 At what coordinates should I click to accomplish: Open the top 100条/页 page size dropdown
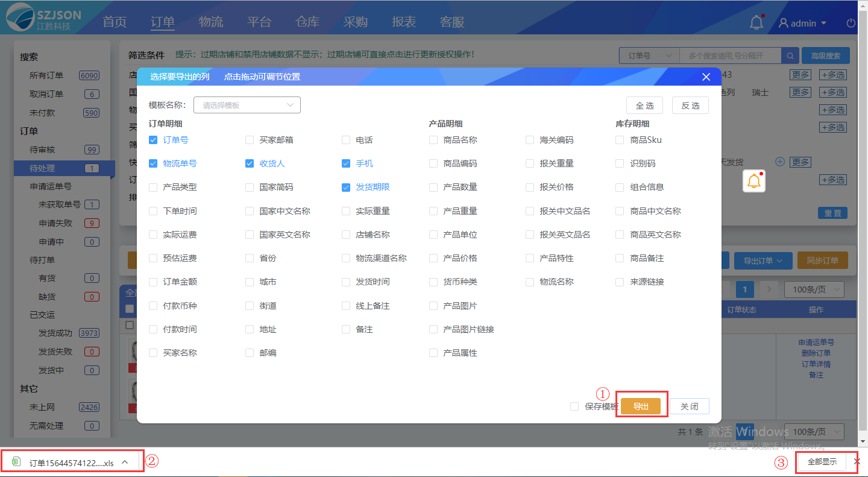(x=814, y=289)
